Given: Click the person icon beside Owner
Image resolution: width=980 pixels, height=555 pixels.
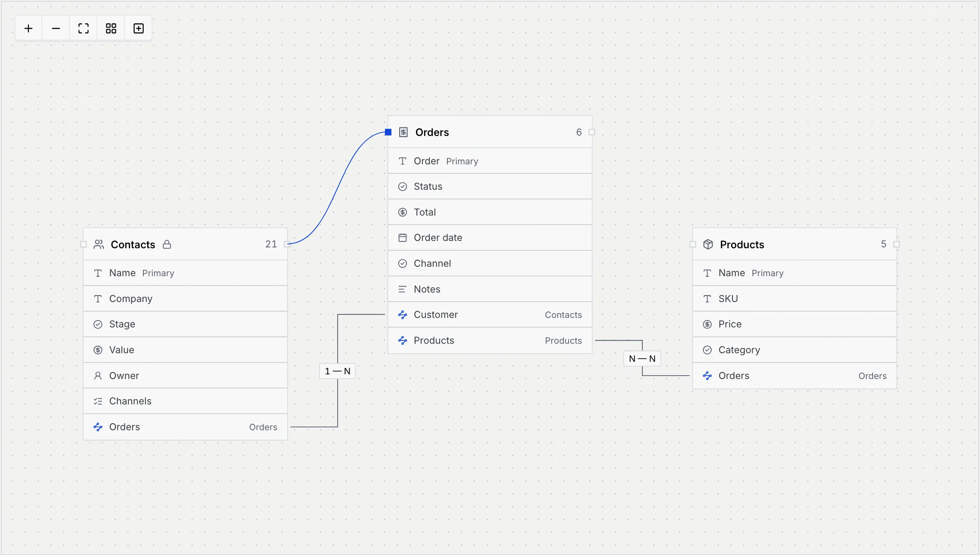Looking at the screenshot, I should tap(98, 376).
